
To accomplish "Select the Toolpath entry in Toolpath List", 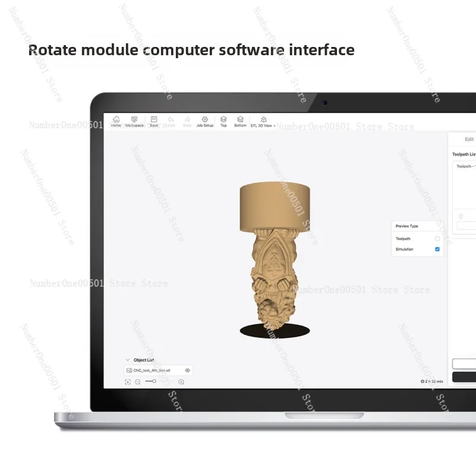I will (x=466, y=166).
